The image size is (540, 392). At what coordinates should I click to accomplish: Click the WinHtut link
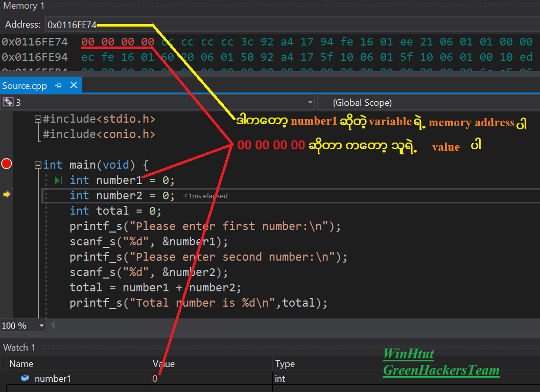[408, 354]
